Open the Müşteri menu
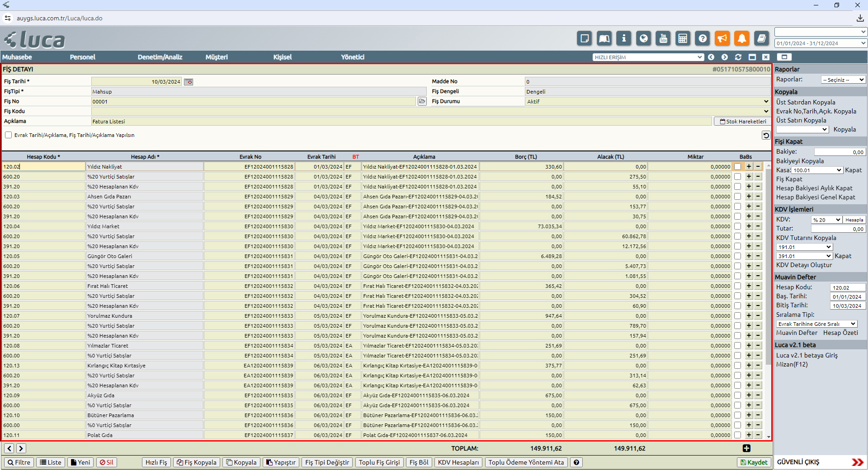 point(217,57)
